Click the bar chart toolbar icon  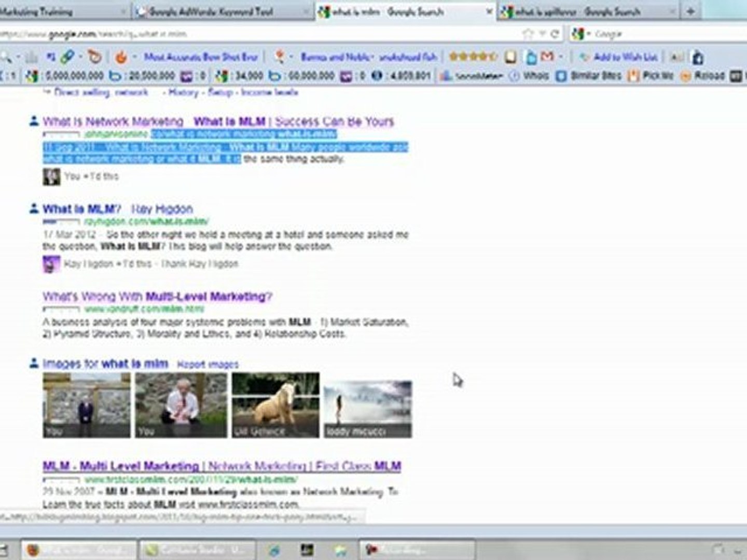pos(31,57)
